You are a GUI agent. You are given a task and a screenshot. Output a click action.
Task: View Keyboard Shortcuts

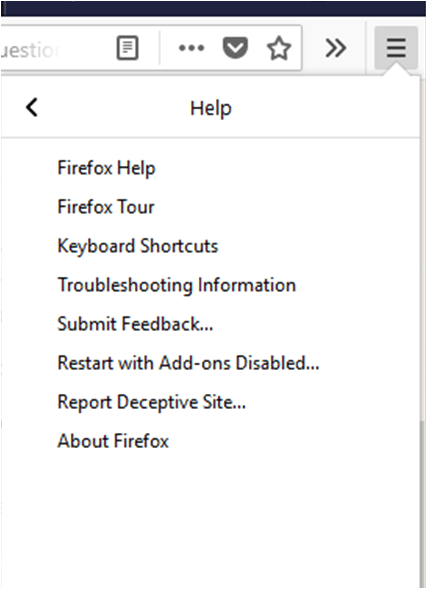pyautogui.click(x=137, y=246)
